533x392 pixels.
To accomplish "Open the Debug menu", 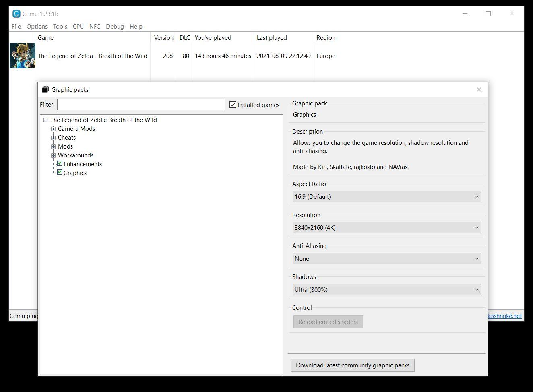I will click(x=115, y=26).
